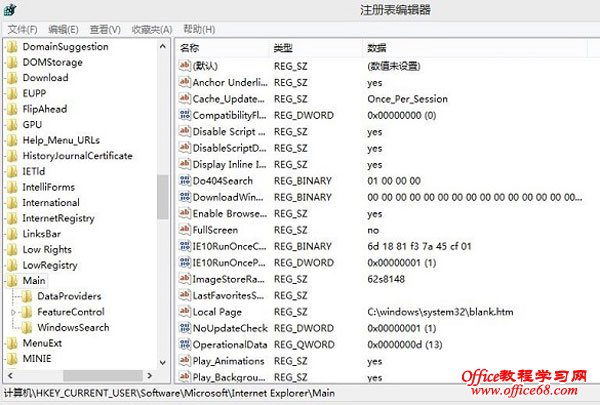Select the Display Inline I value name

tap(229, 165)
